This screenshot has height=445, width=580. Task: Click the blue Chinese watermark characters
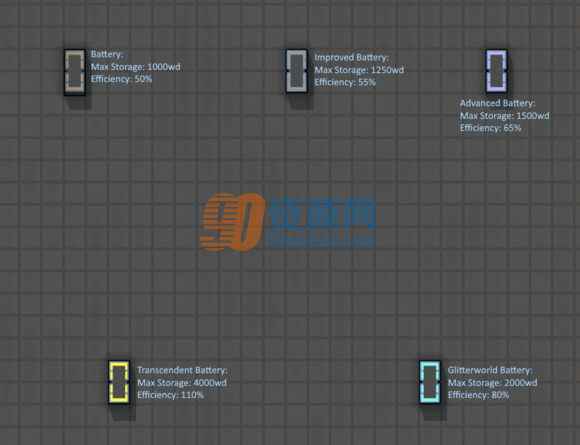(x=322, y=214)
